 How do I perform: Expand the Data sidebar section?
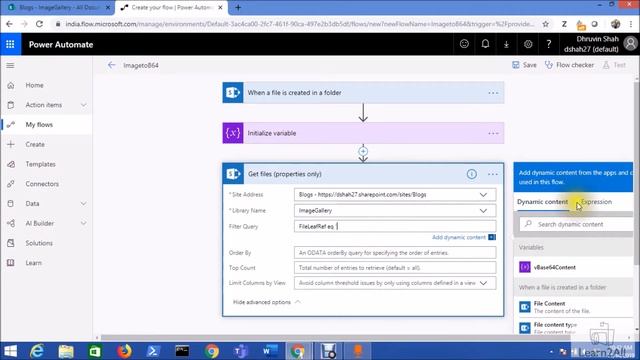click(x=84, y=204)
